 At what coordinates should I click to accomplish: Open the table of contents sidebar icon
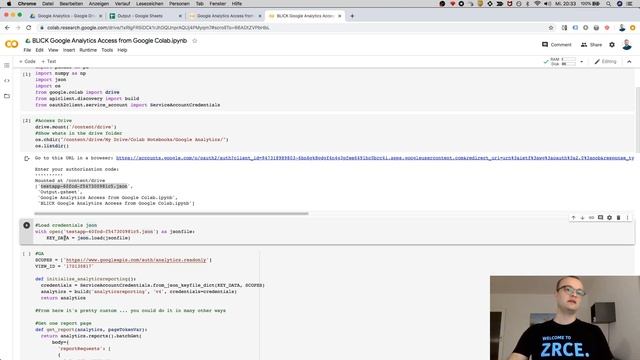tap(7, 65)
